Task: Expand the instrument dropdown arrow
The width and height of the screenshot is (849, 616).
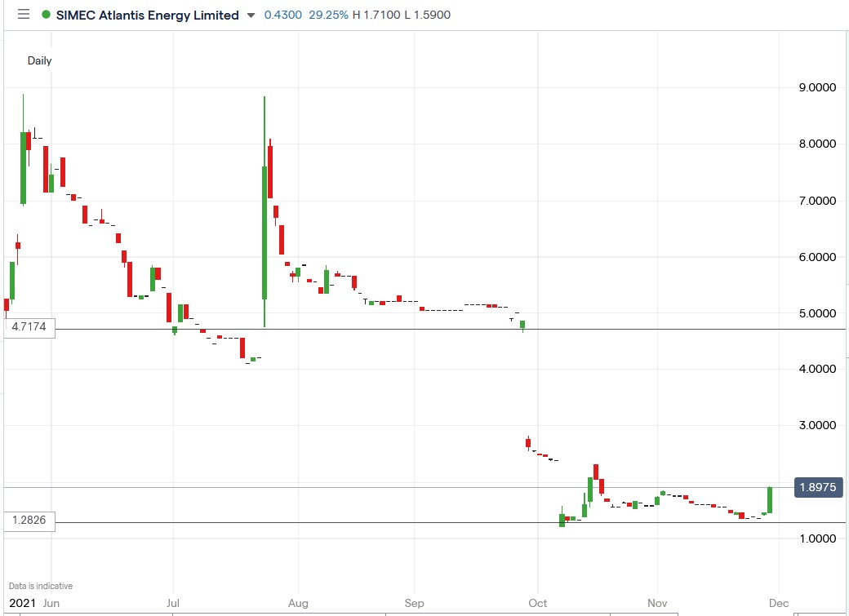Action: point(251,16)
